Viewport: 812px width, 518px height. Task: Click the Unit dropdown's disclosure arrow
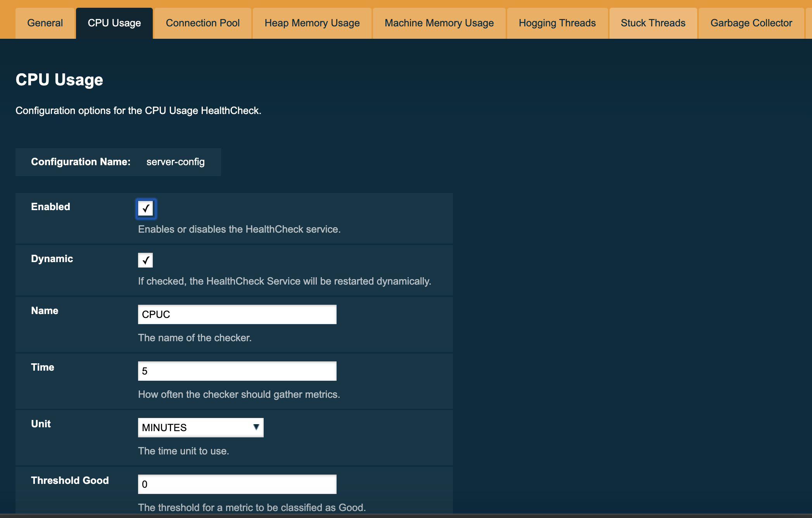[x=256, y=427]
